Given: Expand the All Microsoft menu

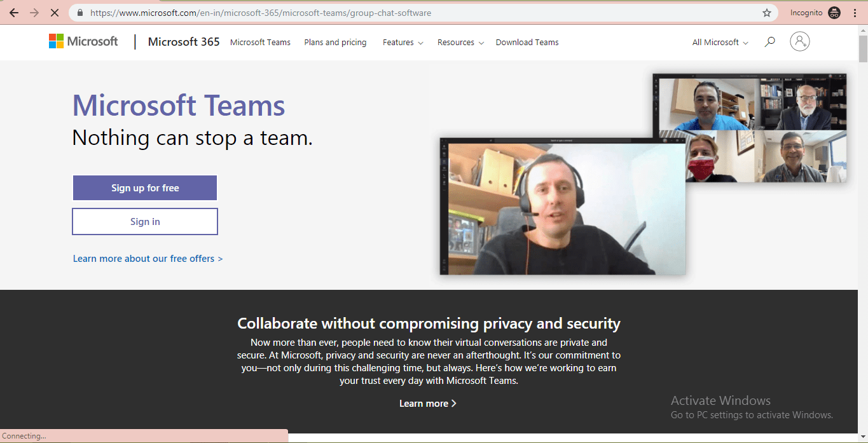Looking at the screenshot, I should (x=720, y=43).
